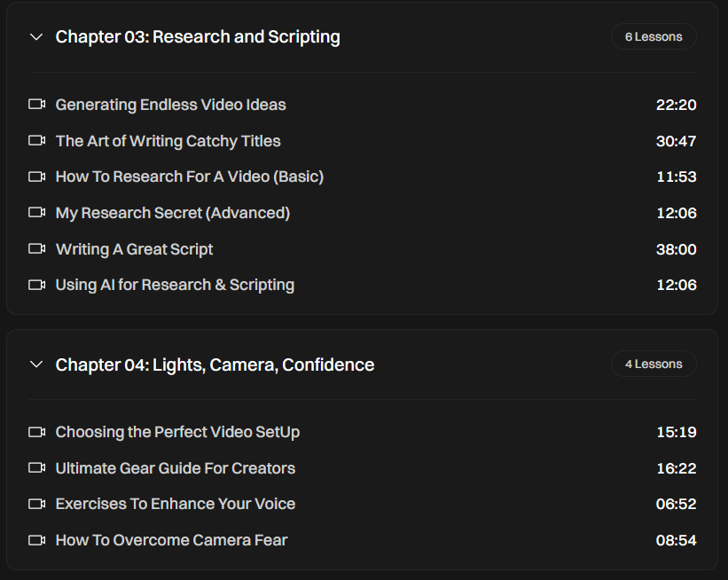
Task: Click video icon for How To Overcome Camera Fear
Action: click(36, 540)
